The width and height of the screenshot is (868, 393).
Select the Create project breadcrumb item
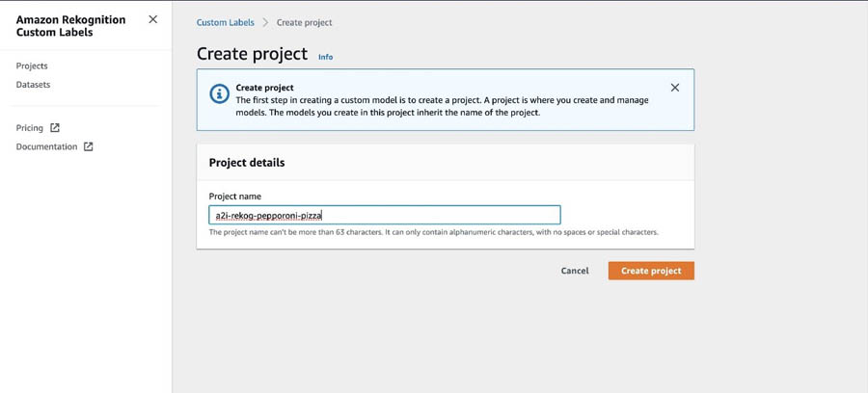coord(305,23)
